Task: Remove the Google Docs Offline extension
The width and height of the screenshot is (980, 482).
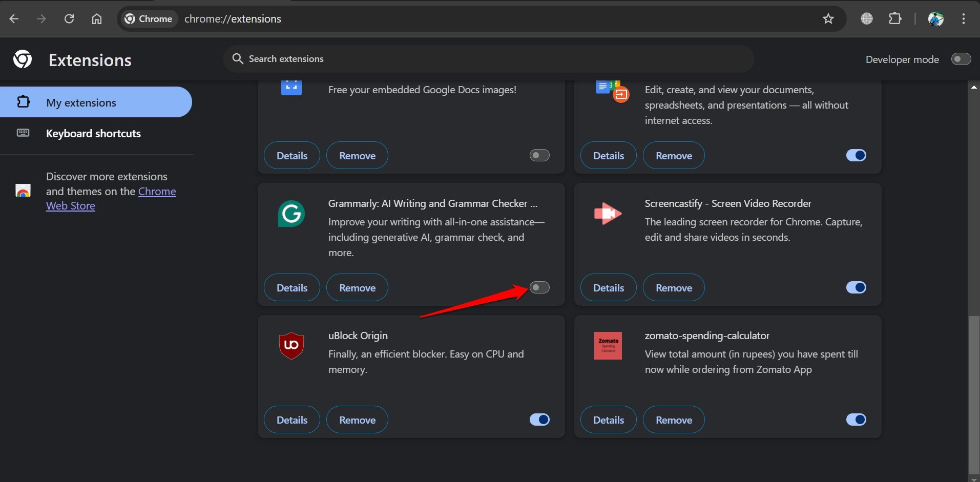Action: point(674,156)
